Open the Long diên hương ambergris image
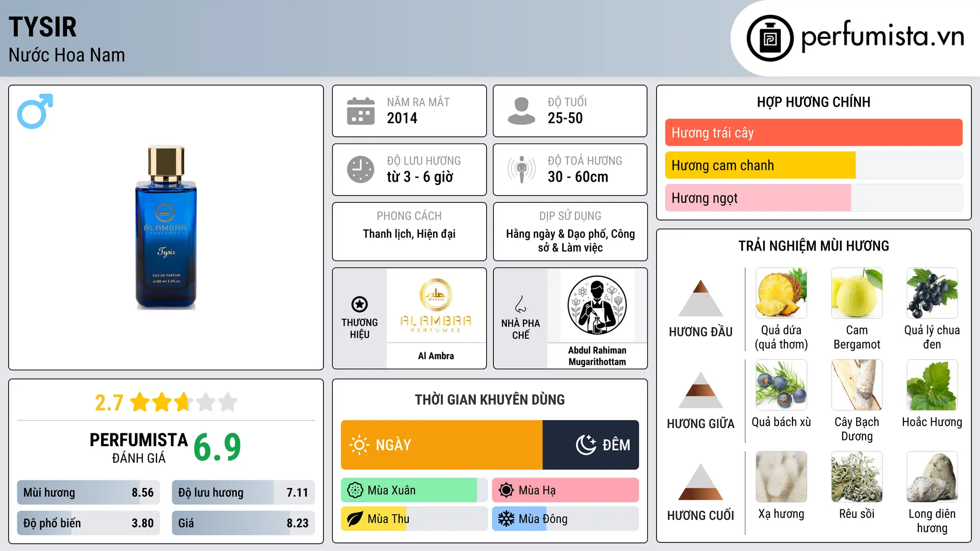980x551 pixels. click(x=932, y=477)
